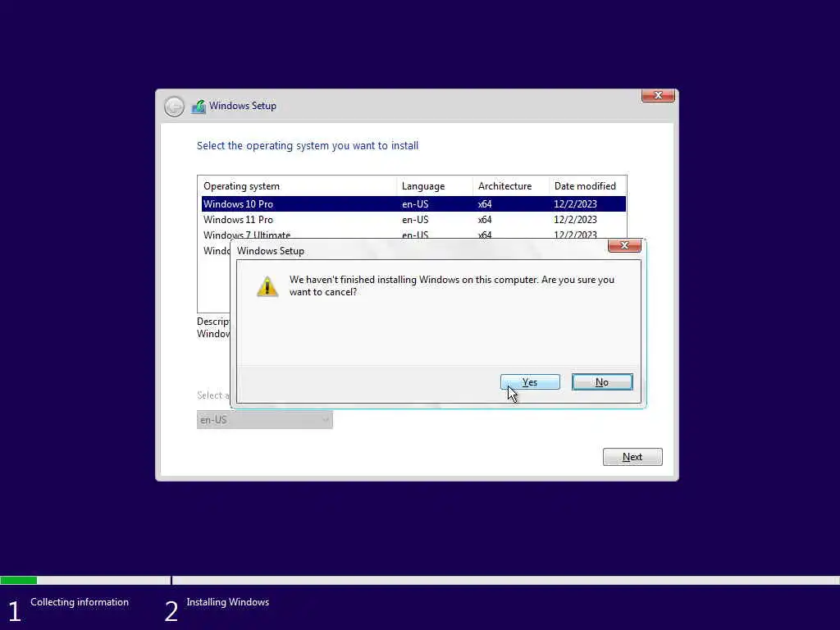Click the Date modified column header
This screenshot has width=840, height=630.
(x=587, y=186)
